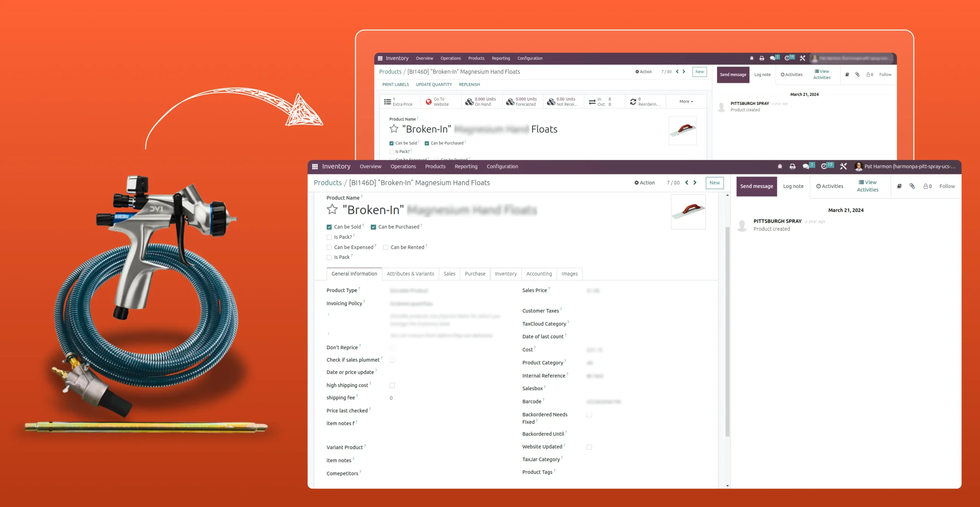Switch to Inventory tab in product form
The height and width of the screenshot is (507, 980).
506,274
